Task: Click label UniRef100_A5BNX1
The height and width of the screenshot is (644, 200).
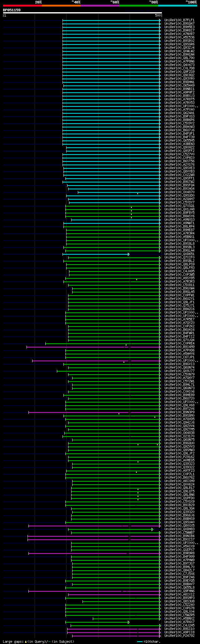Action: click(x=179, y=237)
